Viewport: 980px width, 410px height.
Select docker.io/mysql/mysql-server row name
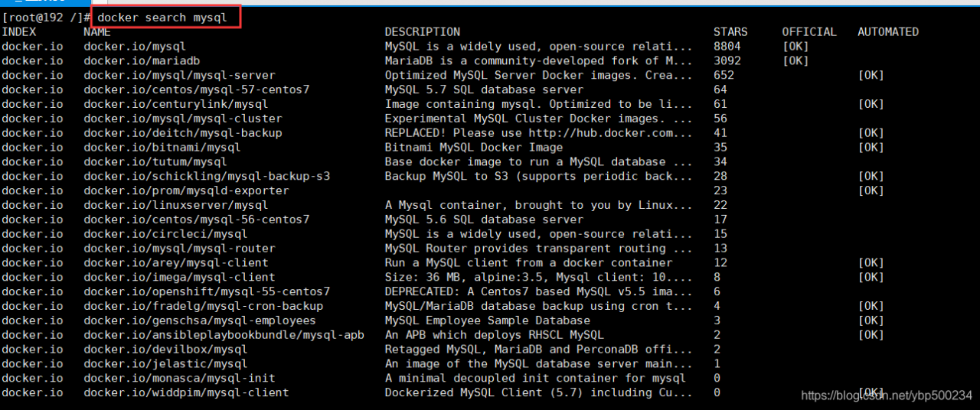click(x=179, y=76)
